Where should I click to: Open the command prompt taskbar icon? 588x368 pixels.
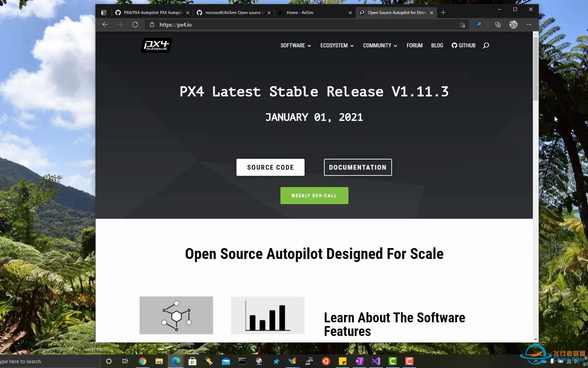(242, 361)
